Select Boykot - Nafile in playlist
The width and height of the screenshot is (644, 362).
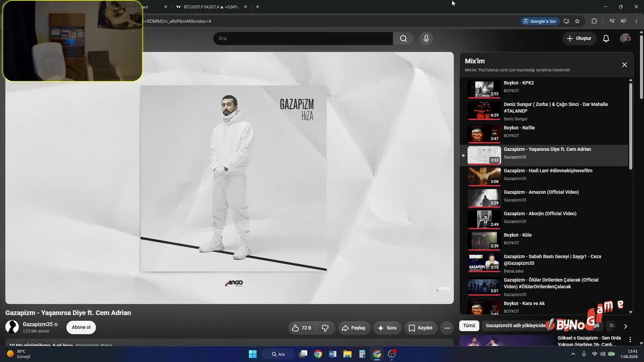pyautogui.click(x=545, y=134)
